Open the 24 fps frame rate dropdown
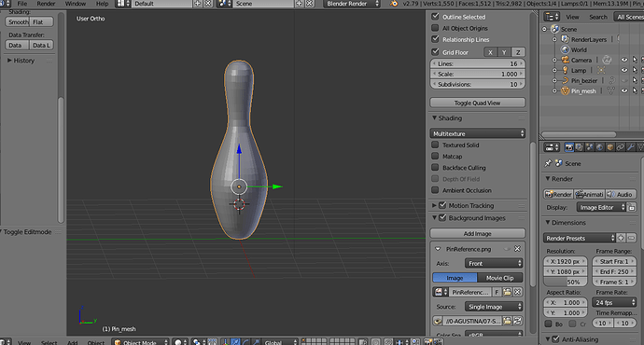This screenshot has width=644, height=345. click(614, 302)
